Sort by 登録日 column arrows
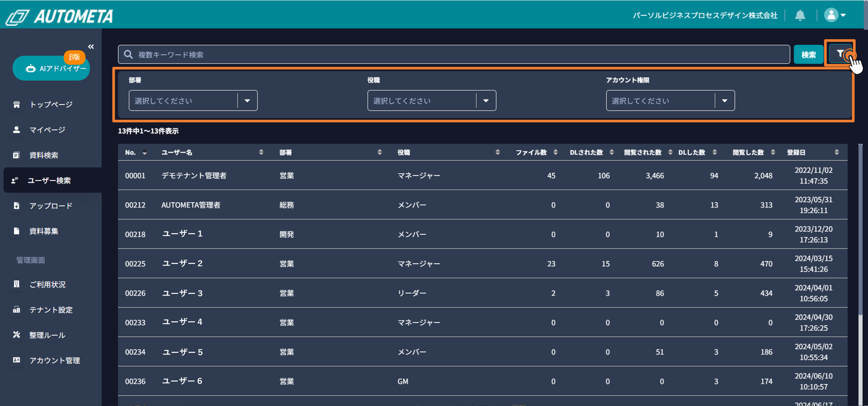 837,152
